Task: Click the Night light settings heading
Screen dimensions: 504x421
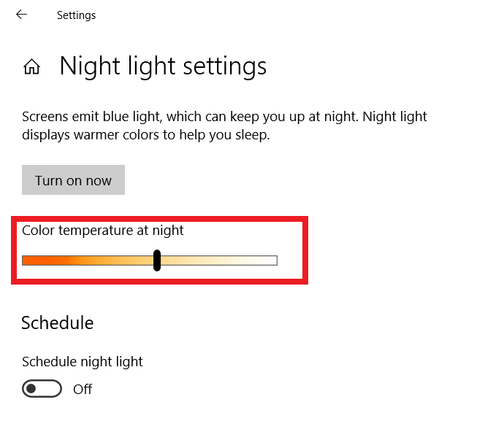Action: (163, 66)
